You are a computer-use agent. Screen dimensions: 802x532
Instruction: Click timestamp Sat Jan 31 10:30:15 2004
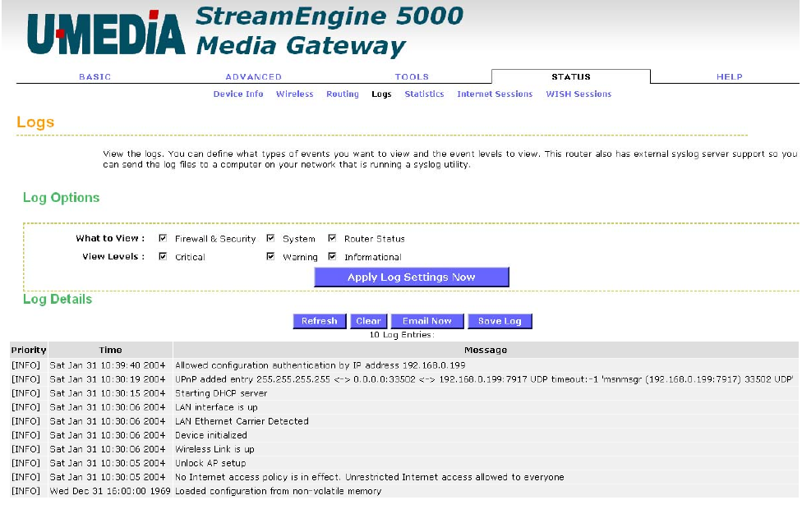108,393
